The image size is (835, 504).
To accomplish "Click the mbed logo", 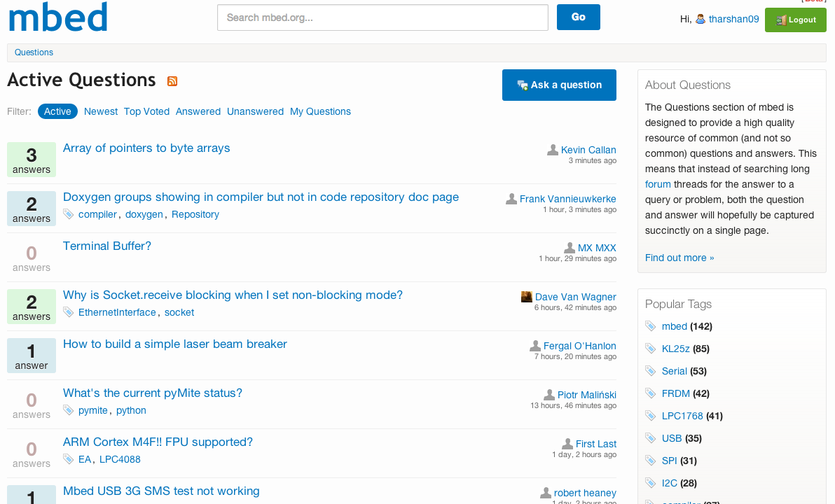I will tap(58, 17).
